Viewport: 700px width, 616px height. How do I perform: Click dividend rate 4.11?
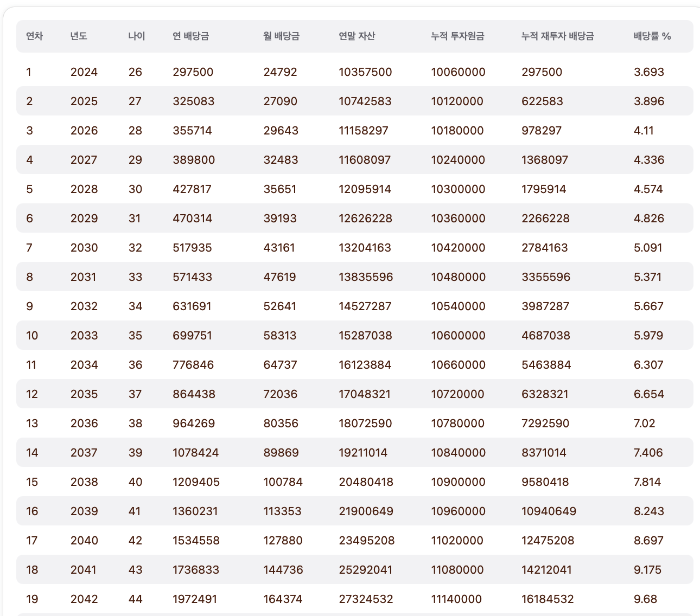[x=644, y=131]
